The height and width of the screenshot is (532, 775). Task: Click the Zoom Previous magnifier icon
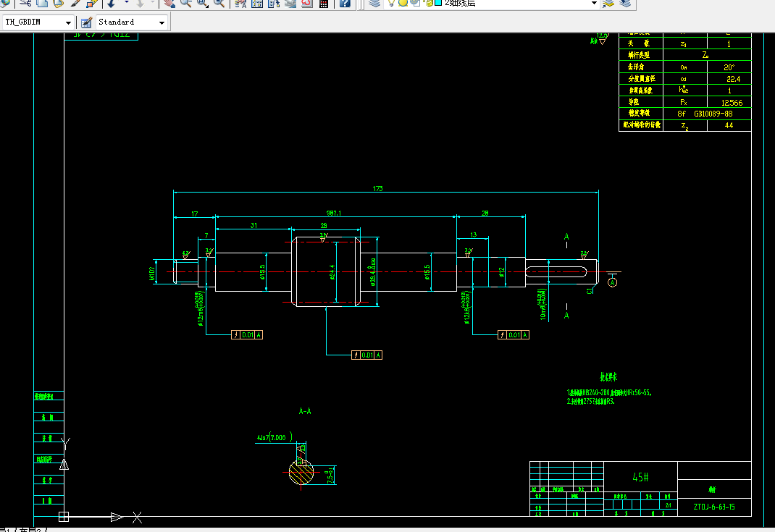[x=219, y=4]
